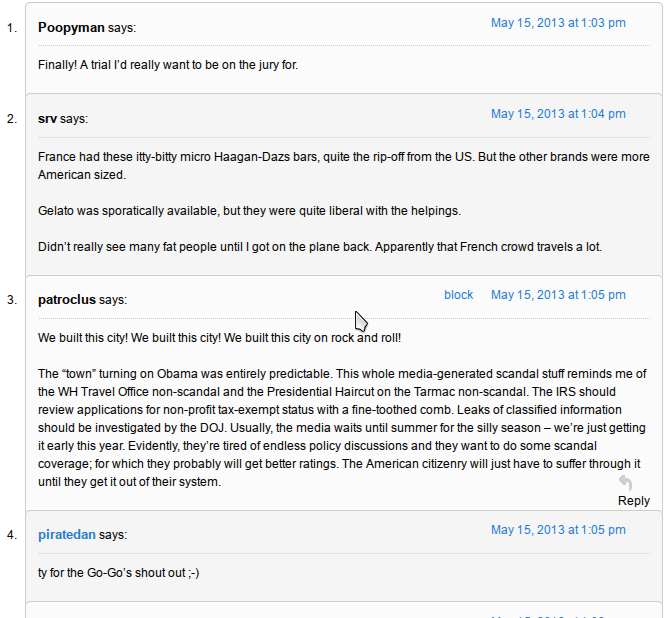The image size is (672, 618).
Task: Click the "We built this city!" line
Action: tap(219, 337)
